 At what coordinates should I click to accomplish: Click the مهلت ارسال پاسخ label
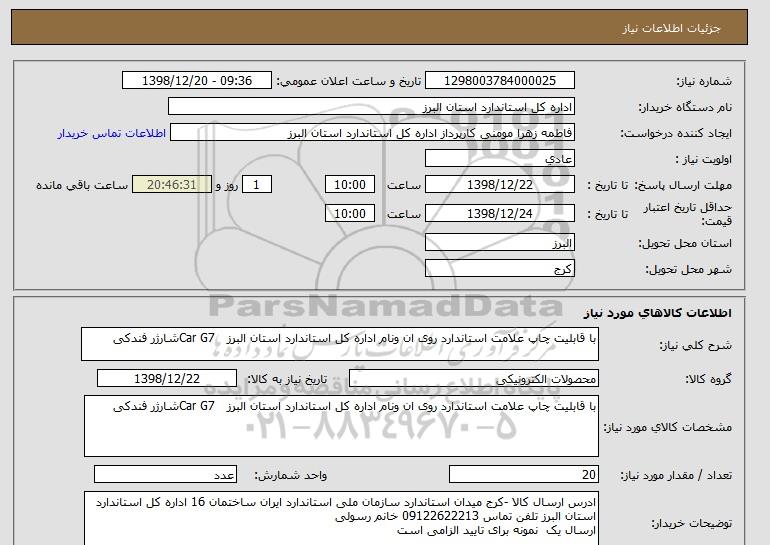coord(684,186)
